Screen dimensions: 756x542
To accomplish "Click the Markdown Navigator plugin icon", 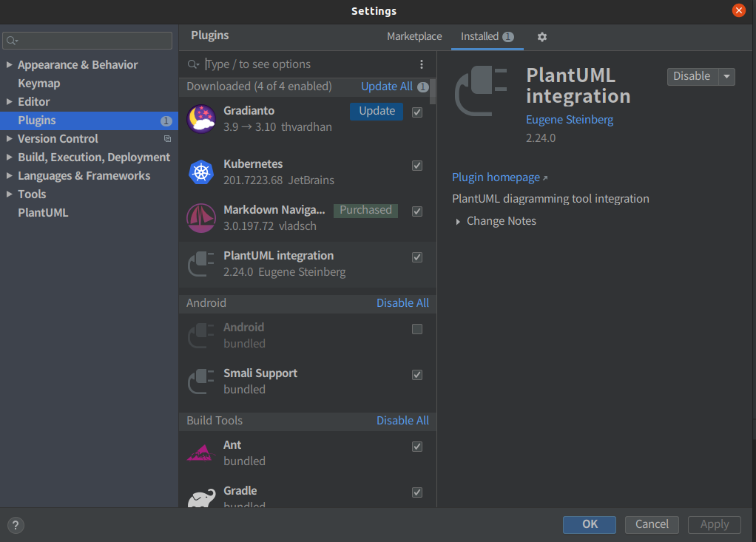I will point(201,218).
